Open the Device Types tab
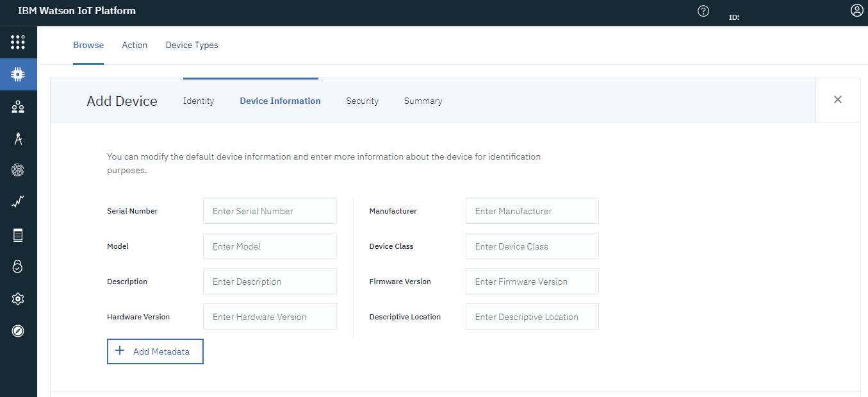 (192, 45)
